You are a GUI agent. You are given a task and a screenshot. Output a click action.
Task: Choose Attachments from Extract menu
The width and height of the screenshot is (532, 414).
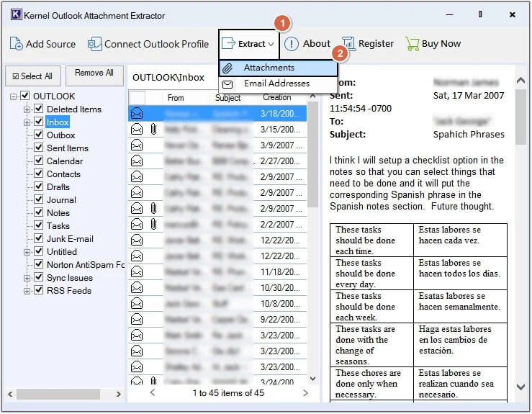(278, 68)
